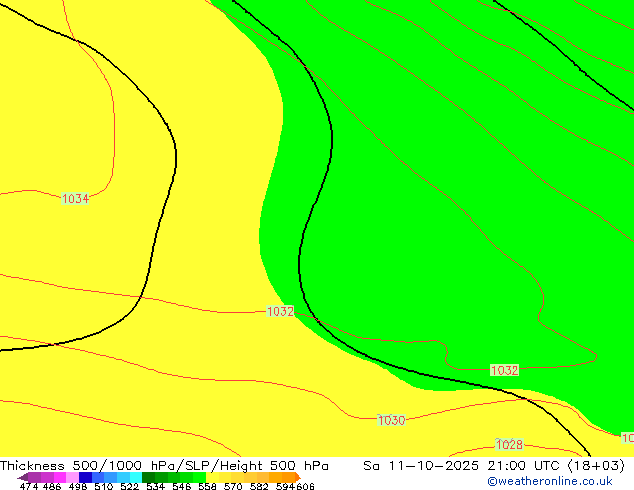Screen dimensions: 634x490
Task: Click the legend value 474
Action: pos(29,486)
